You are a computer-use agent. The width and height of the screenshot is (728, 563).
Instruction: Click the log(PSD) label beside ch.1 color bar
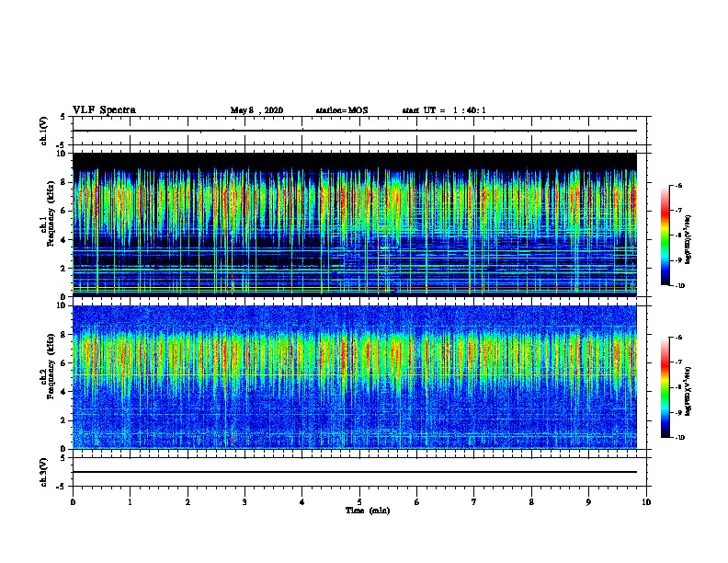[x=688, y=240]
